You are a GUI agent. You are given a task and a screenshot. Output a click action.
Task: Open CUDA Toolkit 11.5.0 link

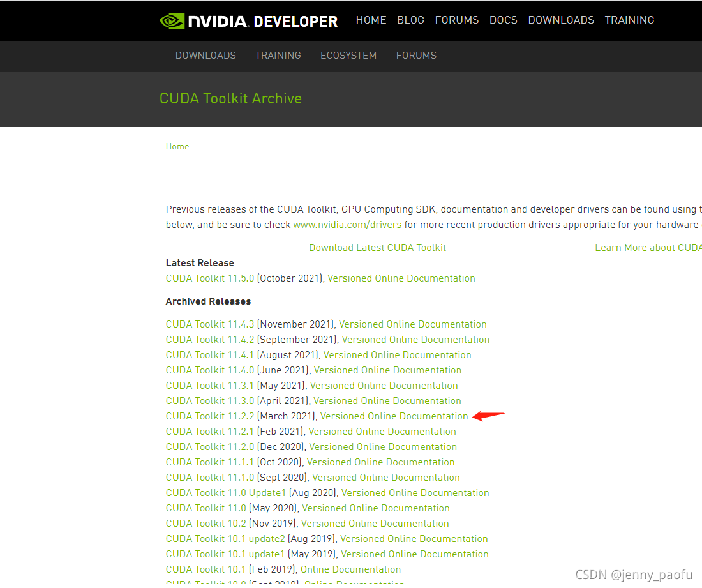click(x=210, y=278)
